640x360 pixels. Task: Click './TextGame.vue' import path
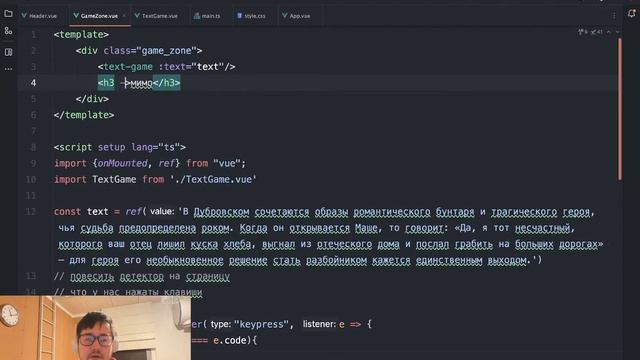click(213, 180)
